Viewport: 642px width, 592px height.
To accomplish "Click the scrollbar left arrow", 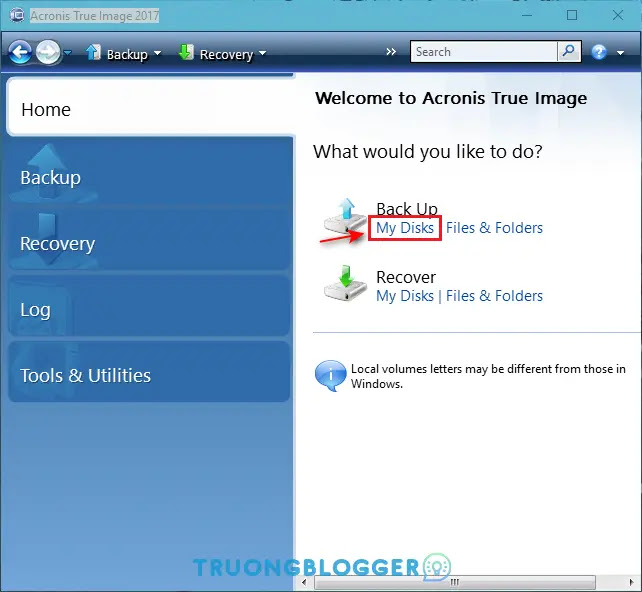I will pyautogui.click(x=304, y=582).
